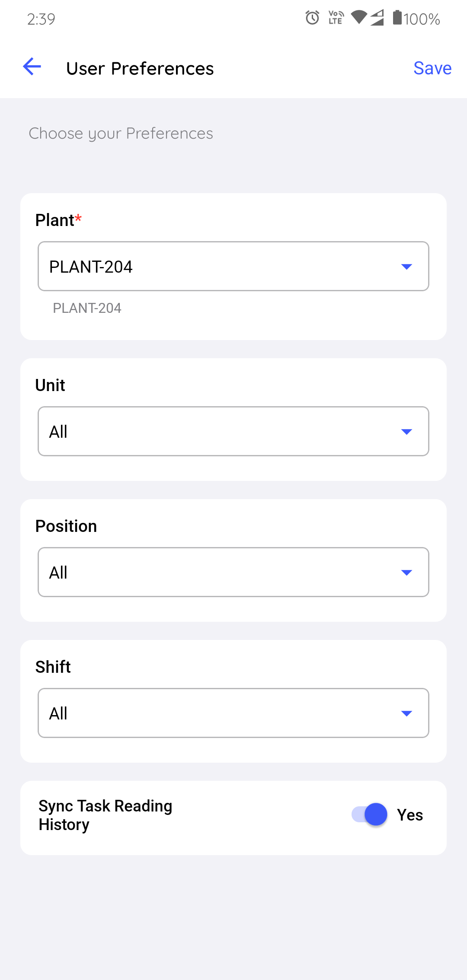467x980 pixels.
Task: Tap the cellular signal icon
Action: point(377,18)
